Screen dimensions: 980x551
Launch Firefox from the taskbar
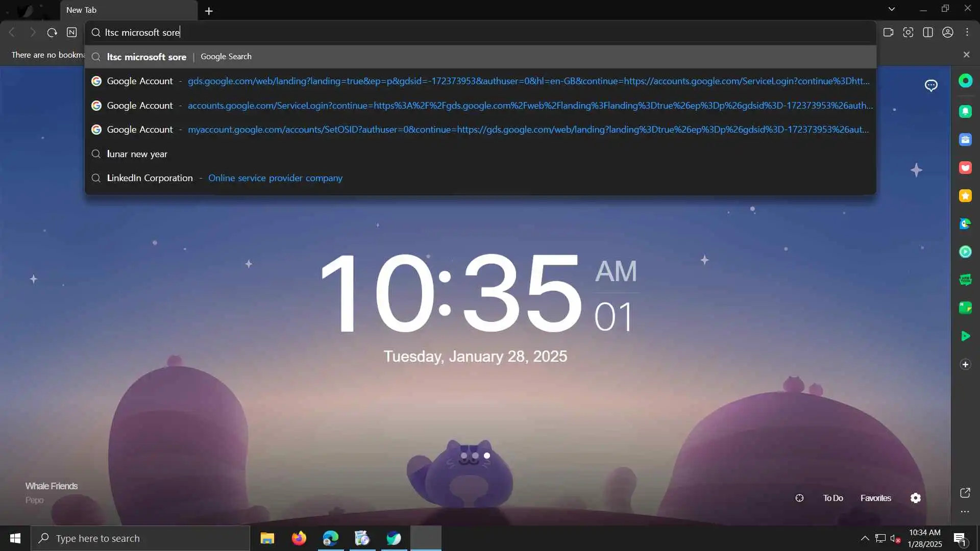pos(299,538)
